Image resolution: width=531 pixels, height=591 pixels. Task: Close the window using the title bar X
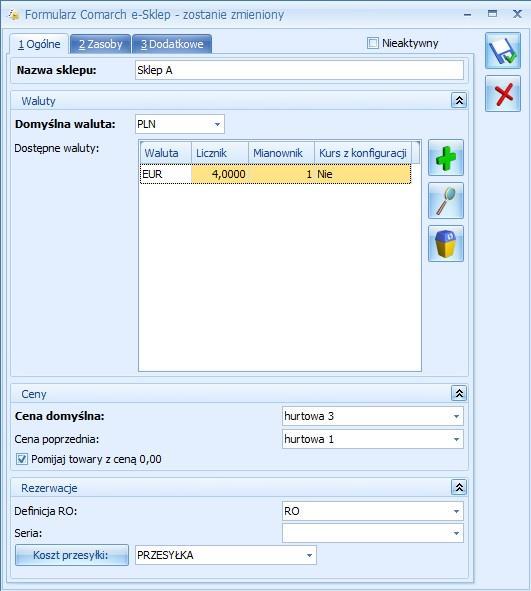pos(517,14)
